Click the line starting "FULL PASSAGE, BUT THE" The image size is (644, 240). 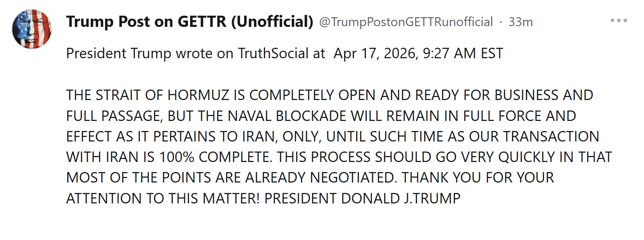click(321, 116)
